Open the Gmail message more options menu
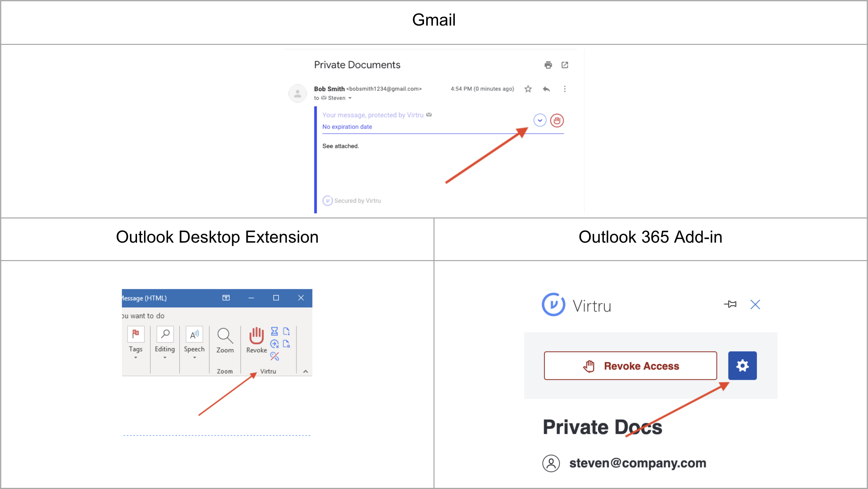The height and width of the screenshot is (489, 868). (x=565, y=89)
